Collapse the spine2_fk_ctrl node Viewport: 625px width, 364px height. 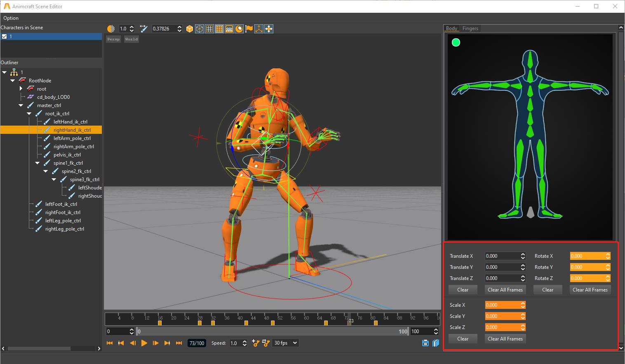(x=46, y=171)
